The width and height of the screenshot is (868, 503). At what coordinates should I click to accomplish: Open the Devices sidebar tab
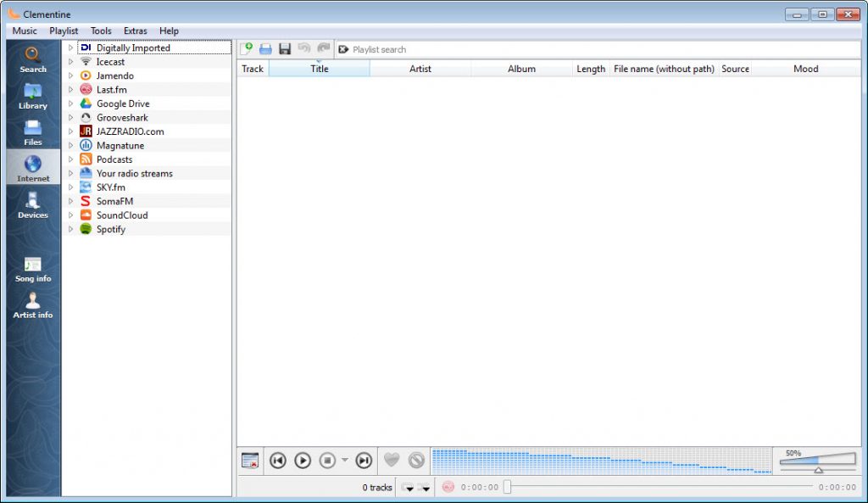33,205
